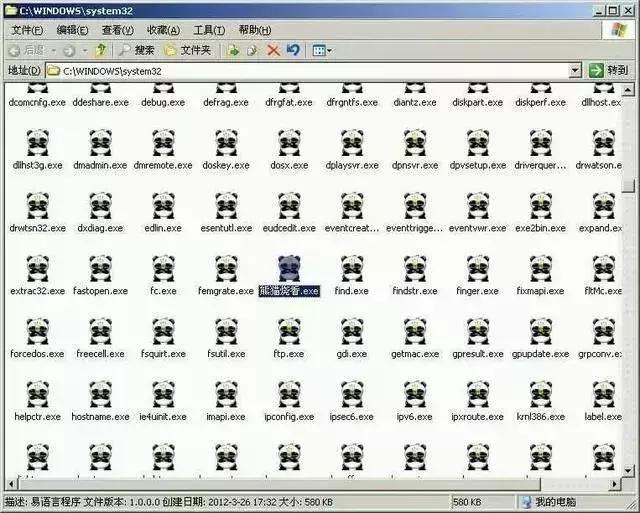
Task: Select the extrac32.exe file icon
Action: pos(38,268)
